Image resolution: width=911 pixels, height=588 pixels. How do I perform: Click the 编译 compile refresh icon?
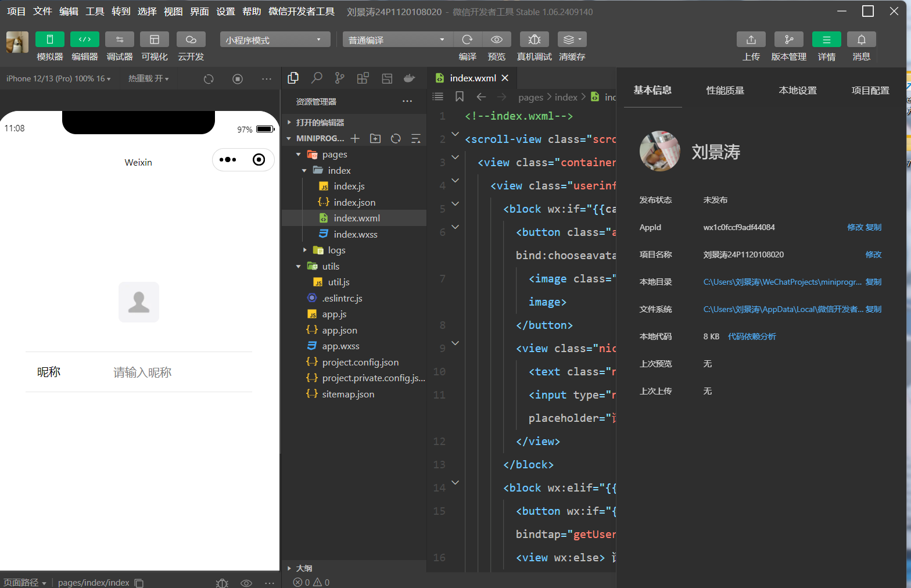pos(468,40)
